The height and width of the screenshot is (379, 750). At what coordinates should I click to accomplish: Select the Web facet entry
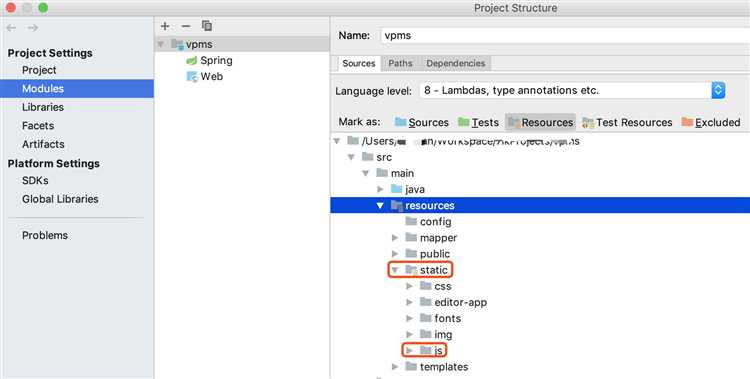(x=211, y=77)
